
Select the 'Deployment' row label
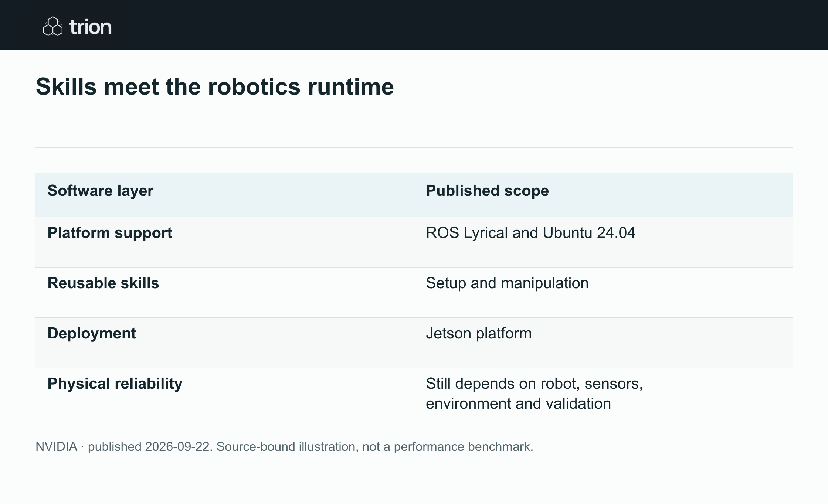(92, 333)
